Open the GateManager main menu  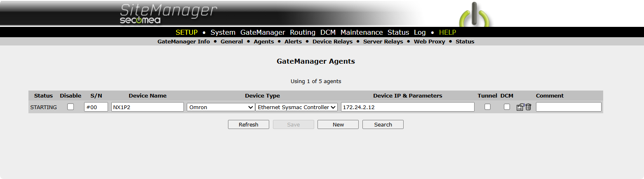(x=263, y=32)
